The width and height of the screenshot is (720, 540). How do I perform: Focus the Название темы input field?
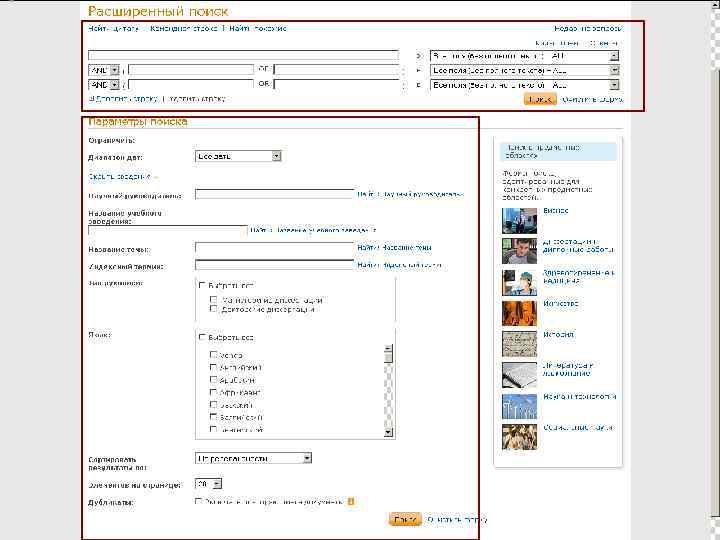click(x=275, y=248)
